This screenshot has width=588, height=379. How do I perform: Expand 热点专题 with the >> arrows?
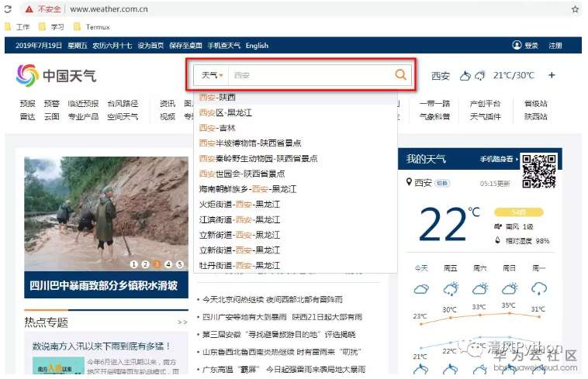click(x=182, y=322)
